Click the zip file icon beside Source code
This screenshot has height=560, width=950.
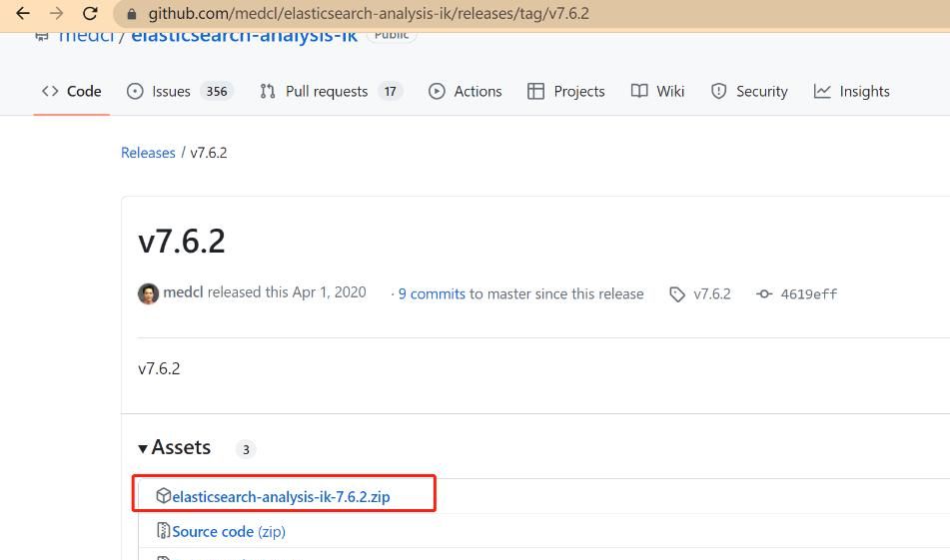click(x=163, y=530)
